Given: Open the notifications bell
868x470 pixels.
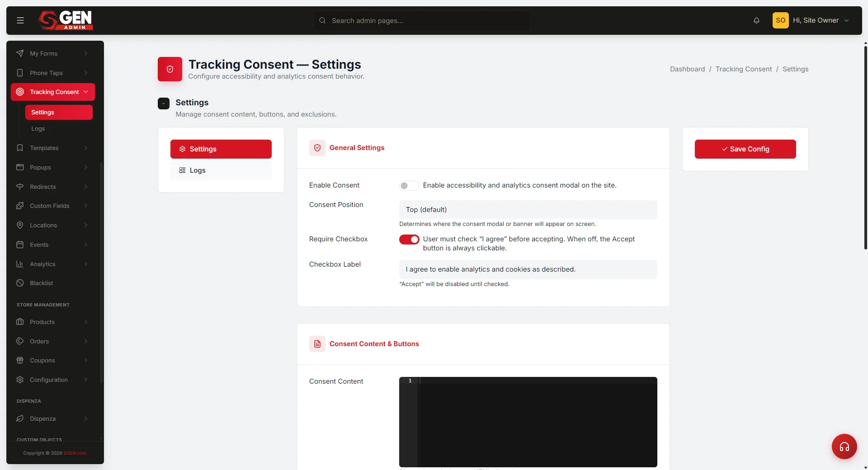Looking at the screenshot, I should point(756,20).
